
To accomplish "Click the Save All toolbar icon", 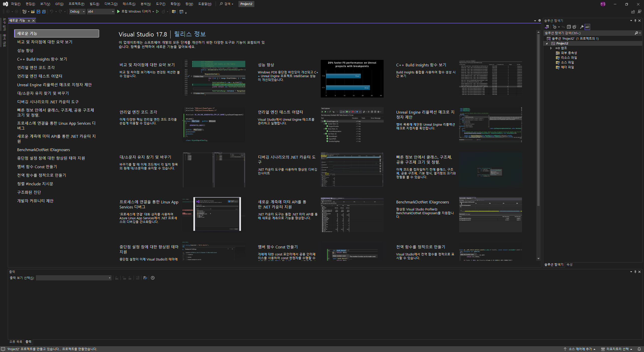I will coord(44,12).
